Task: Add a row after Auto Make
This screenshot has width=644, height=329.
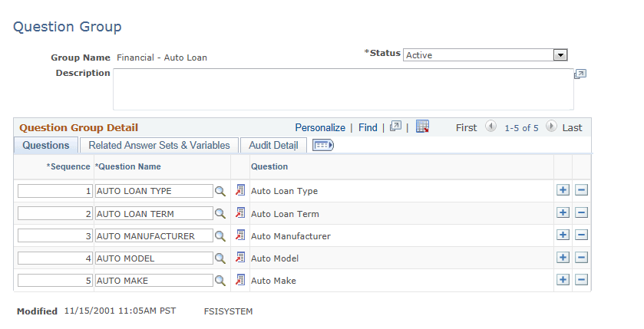Action: click(x=563, y=280)
